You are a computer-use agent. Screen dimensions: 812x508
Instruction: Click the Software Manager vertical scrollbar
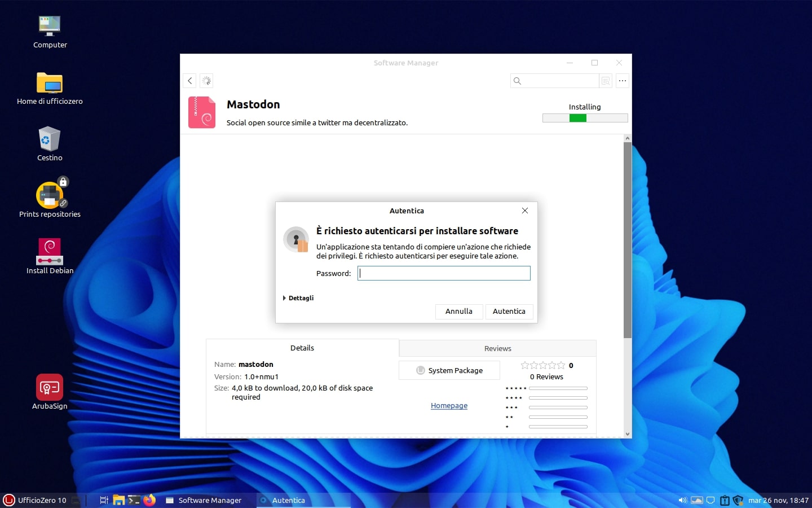(628, 240)
